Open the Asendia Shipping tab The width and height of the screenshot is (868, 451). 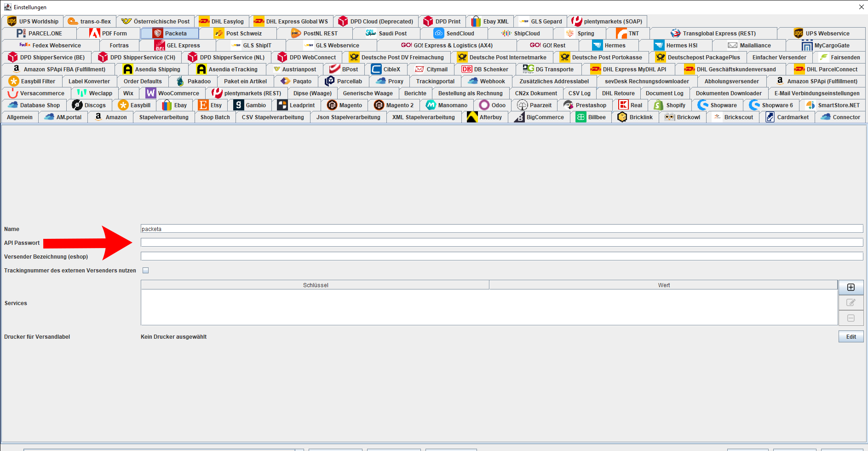point(152,69)
